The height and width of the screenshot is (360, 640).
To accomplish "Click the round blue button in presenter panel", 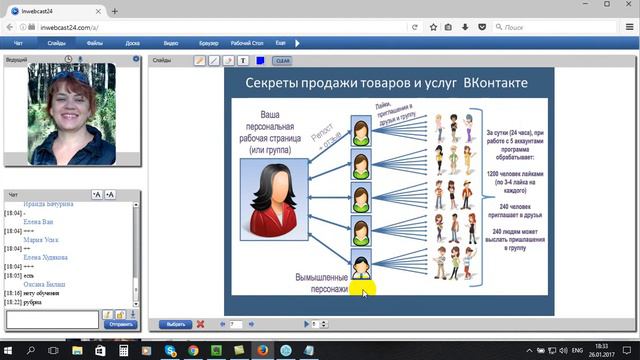I will [136, 59].
